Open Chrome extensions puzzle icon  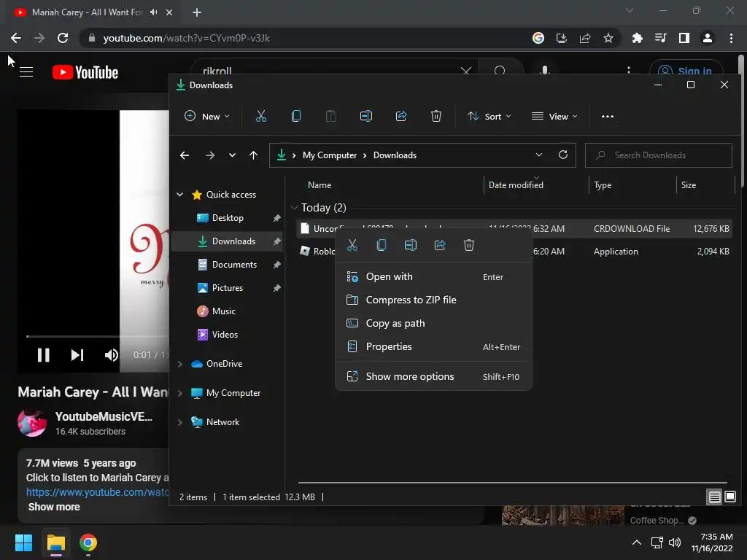[638, 38]
